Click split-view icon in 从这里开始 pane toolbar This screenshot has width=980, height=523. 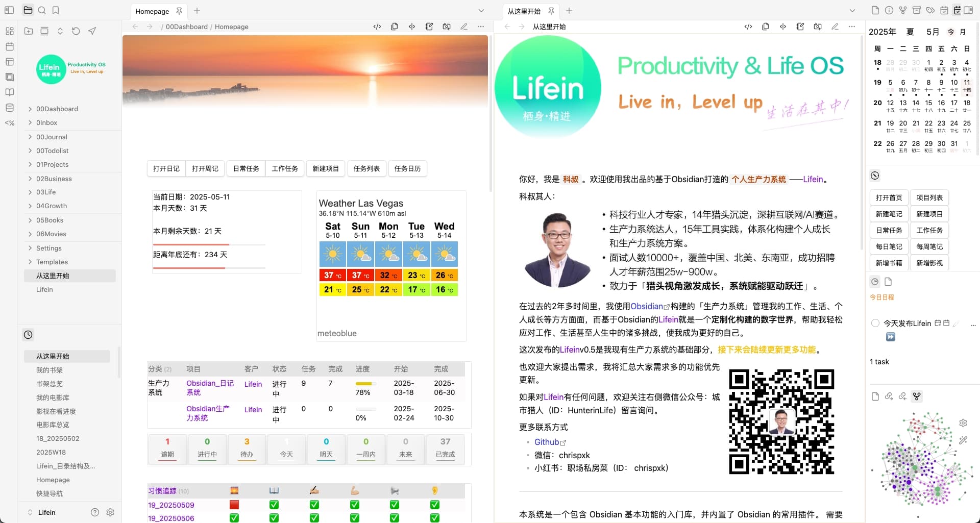click(x=783, y=27)
